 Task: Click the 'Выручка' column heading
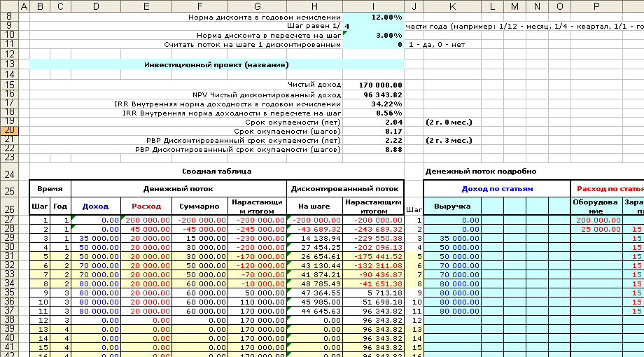tap(452, 206)
